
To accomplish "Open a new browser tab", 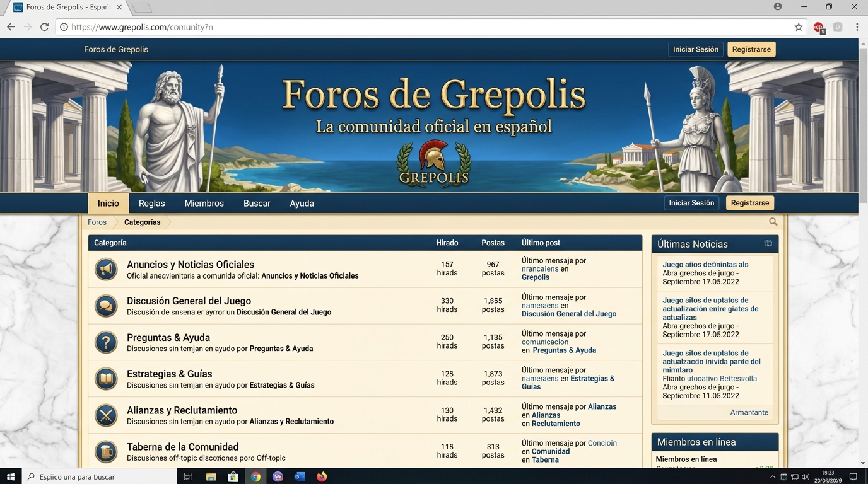I will pyautogui.click(x=142, y=8).
